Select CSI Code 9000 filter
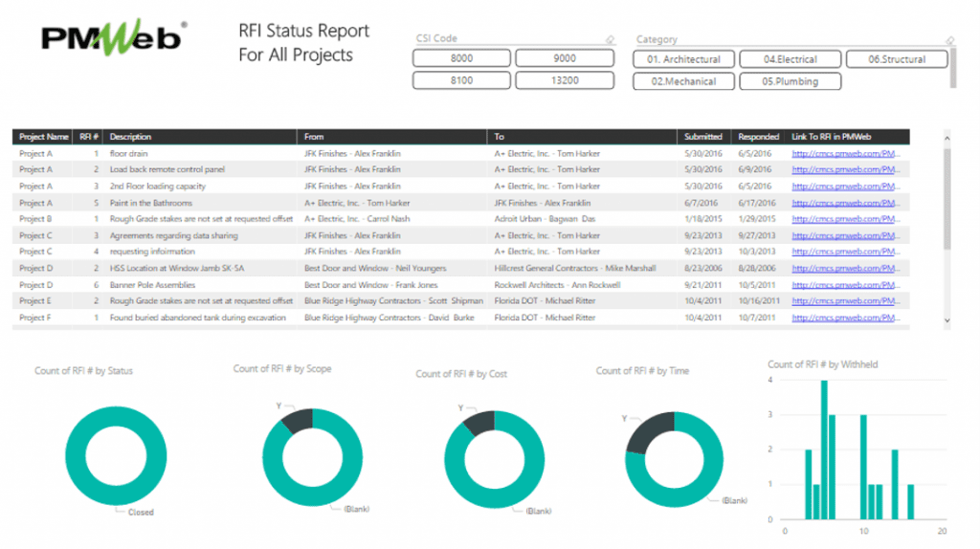The height and width of the screenshot is (549, 980). click(565, 58)
